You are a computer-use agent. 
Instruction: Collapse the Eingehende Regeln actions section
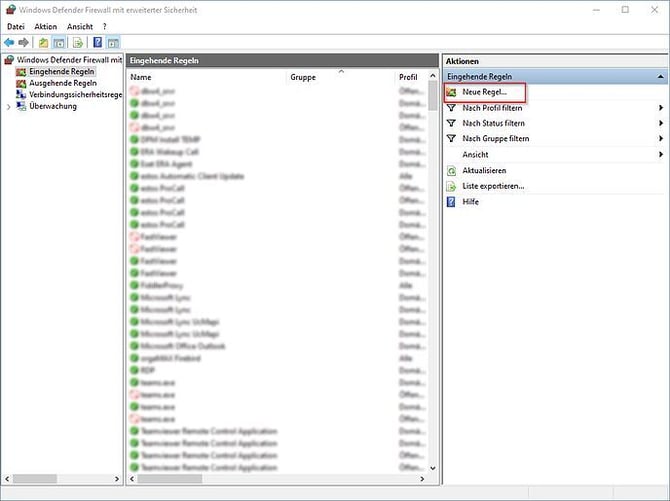tap(660, 76)
